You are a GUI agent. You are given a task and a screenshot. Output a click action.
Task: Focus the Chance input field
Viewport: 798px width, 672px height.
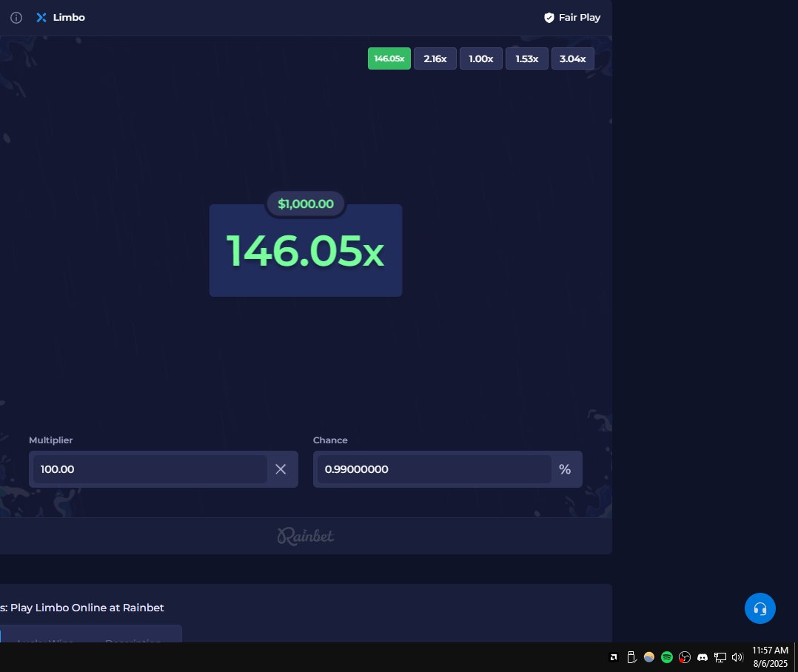434,469
